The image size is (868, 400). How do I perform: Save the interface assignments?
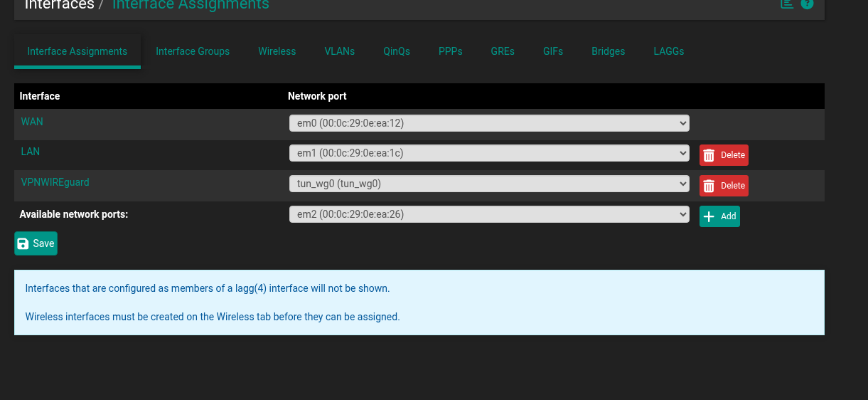coord(36,243)
